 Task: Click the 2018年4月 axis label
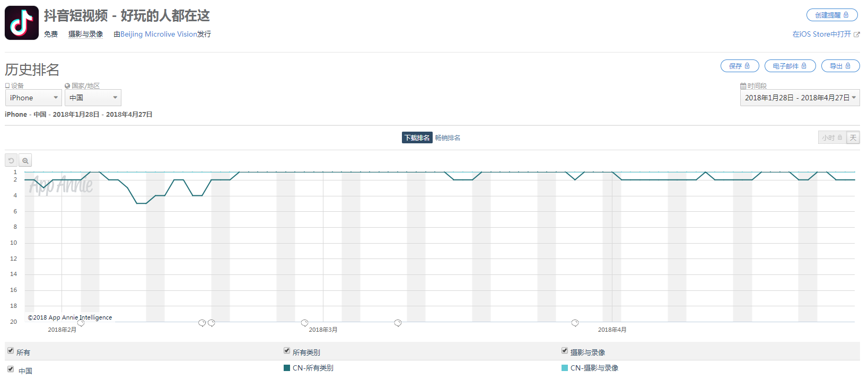(x=612, y=330)
